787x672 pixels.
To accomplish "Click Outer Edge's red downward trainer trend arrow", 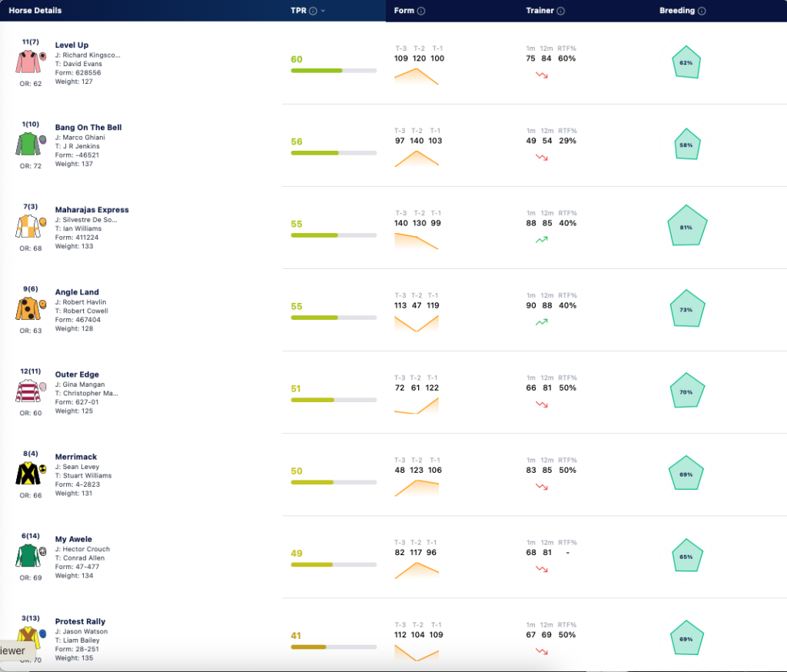I will (x=542, y=404).
